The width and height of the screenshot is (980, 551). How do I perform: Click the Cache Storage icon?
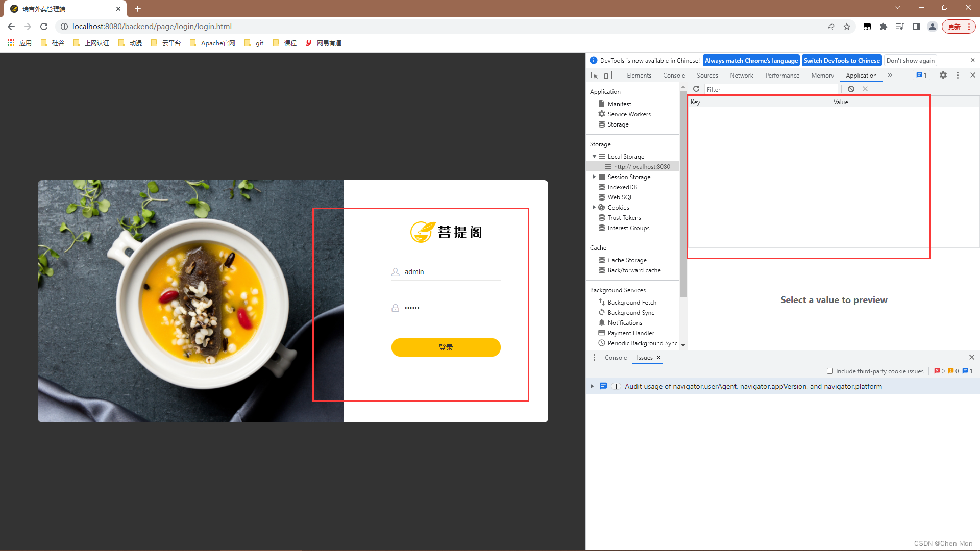pyautogui.click(x=601, y=260)
